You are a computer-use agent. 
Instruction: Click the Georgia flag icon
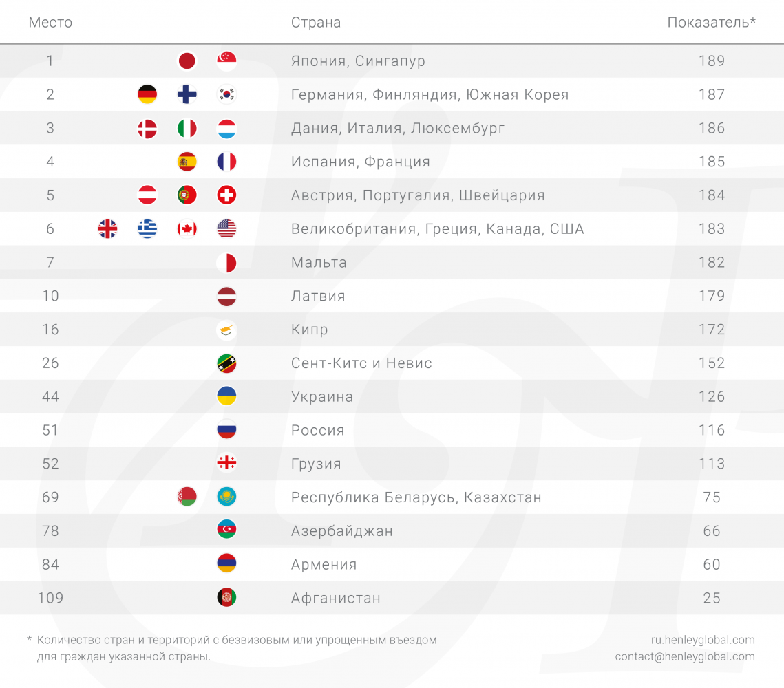tap(226, 464)
